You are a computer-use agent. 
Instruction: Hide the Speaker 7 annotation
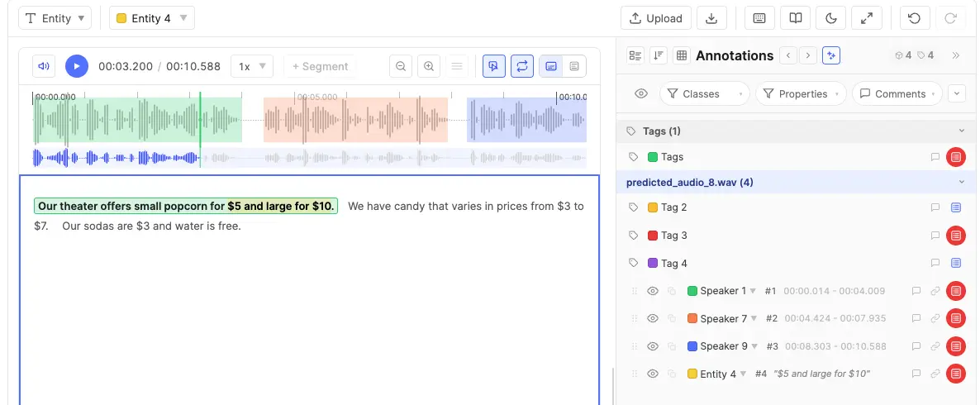click(x=653, y=318)
